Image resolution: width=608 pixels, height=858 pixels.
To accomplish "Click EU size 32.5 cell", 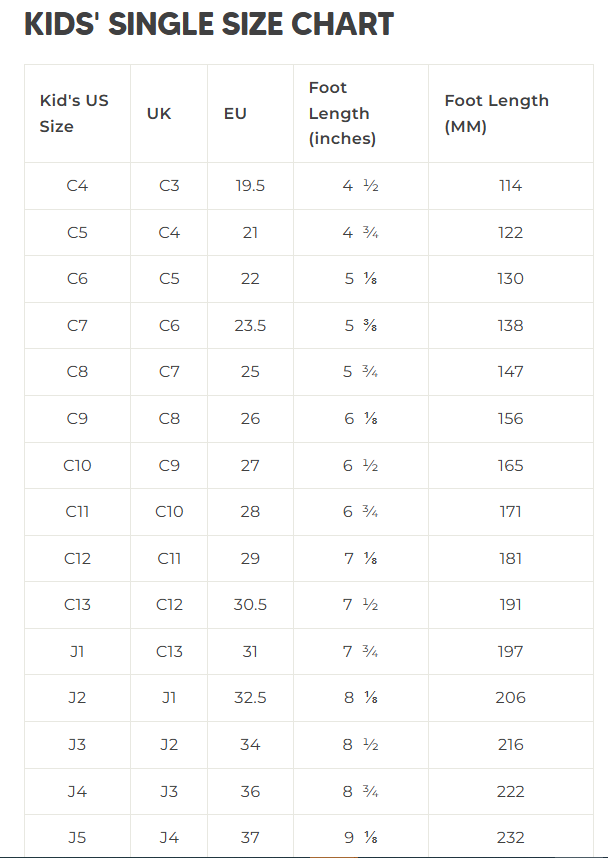I will (250, 698).
